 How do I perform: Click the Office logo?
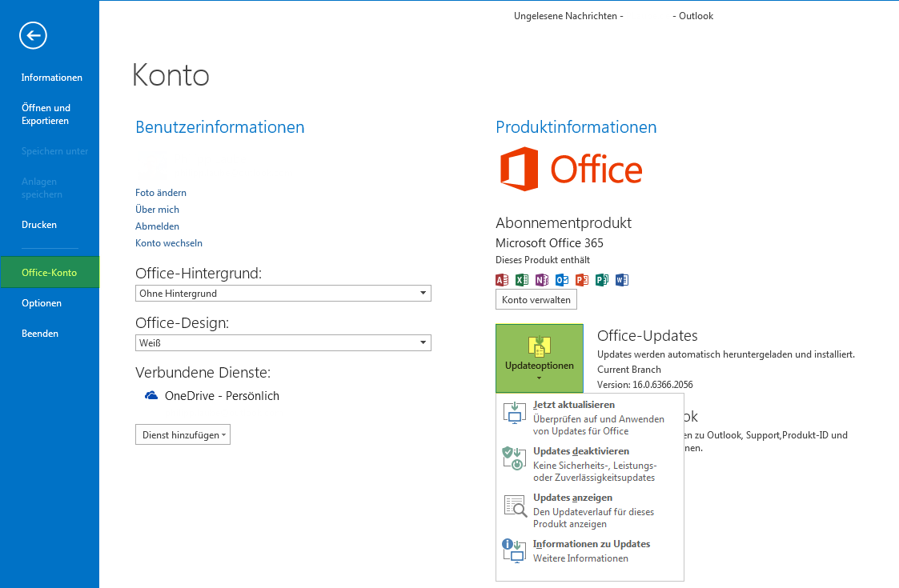[571, 169]
